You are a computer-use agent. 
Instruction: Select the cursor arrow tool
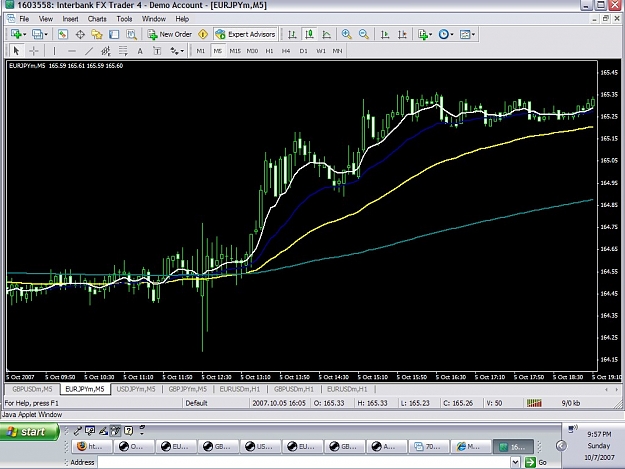click(16, 51)
